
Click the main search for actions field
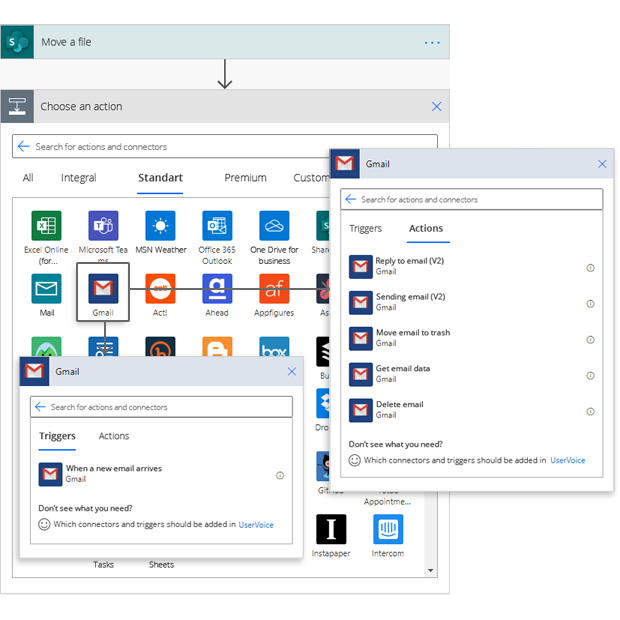[225, 147]
